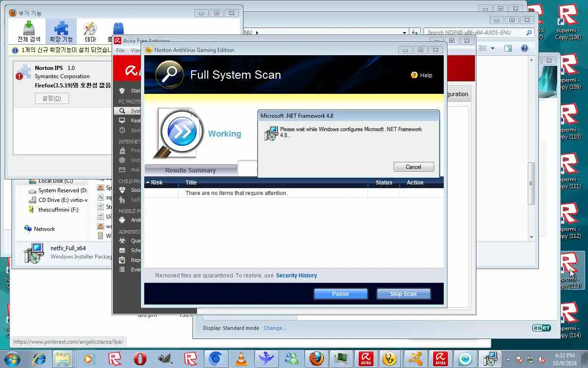Click the installer icon in the .NET Framework dialog
Image resolution: width=588 pixels, height=368 pixels.
click(x=271, y=133)
